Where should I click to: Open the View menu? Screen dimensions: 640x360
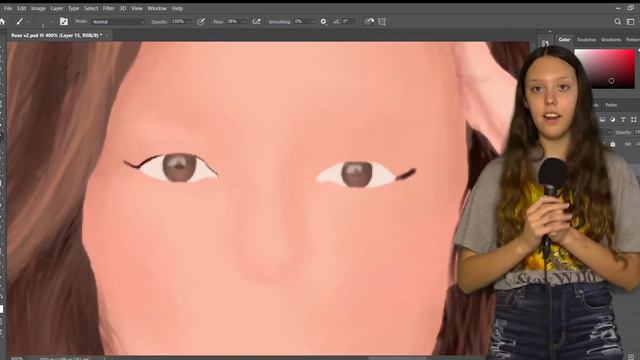click(x=137, y=8)
